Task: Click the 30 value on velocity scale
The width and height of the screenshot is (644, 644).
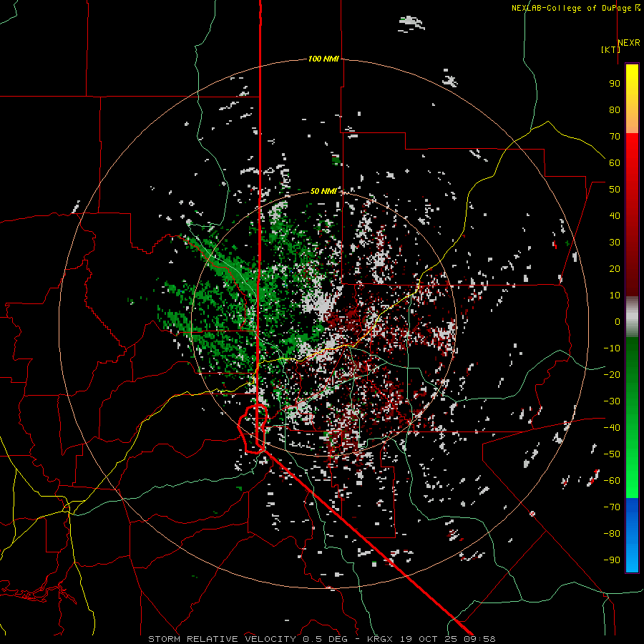Action: (615, 243)
